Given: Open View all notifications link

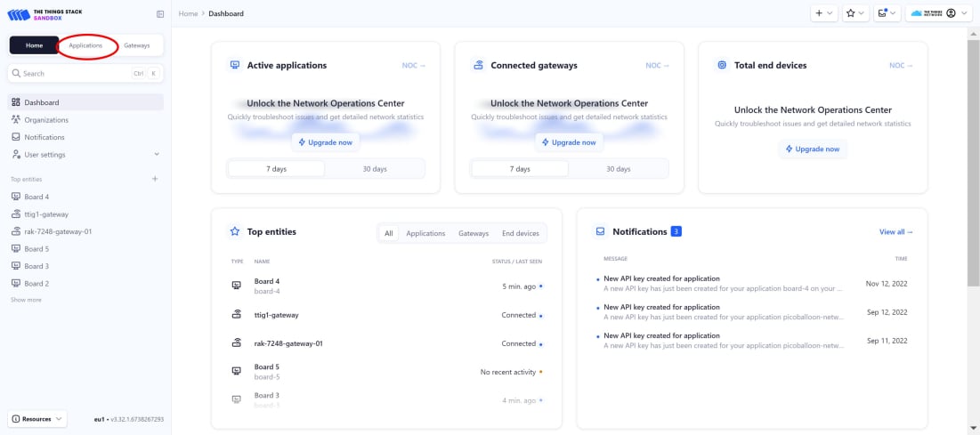Looking at the screenshot, I should [x=895, y=232].
